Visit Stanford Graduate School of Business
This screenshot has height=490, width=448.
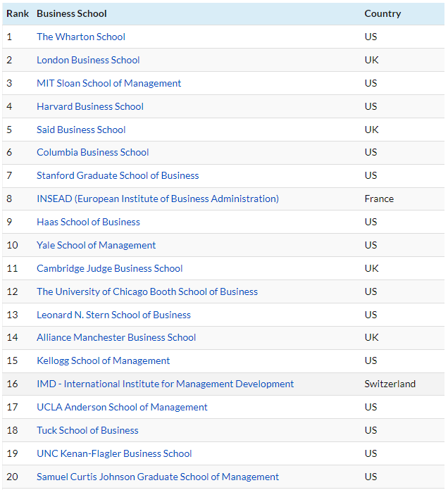click(x=118, y=175)
